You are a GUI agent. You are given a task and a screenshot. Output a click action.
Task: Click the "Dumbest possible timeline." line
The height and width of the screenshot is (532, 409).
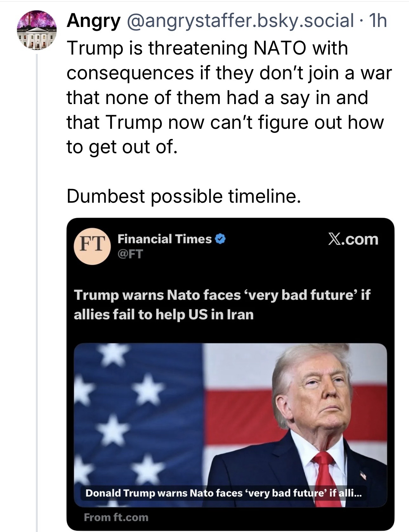click(183, 196)
